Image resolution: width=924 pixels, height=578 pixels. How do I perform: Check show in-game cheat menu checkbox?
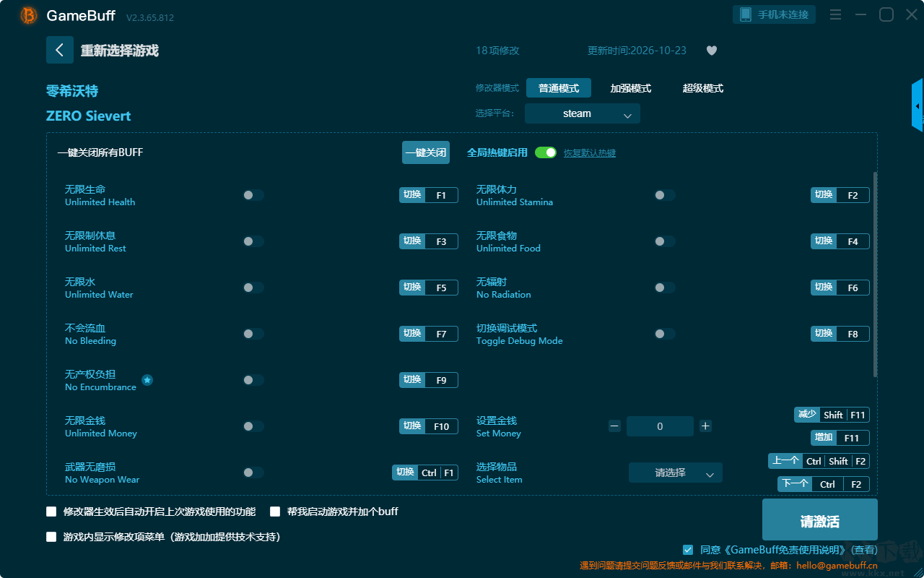51,537
